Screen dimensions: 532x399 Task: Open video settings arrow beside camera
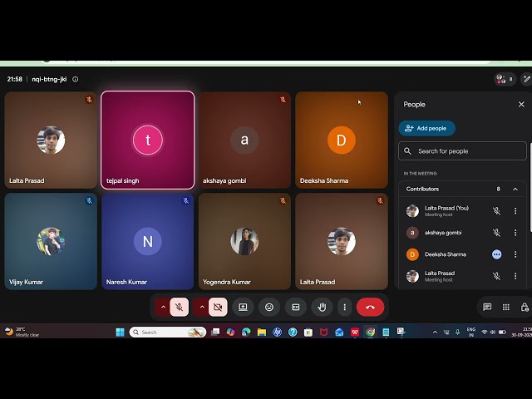[x=202, y=307]
